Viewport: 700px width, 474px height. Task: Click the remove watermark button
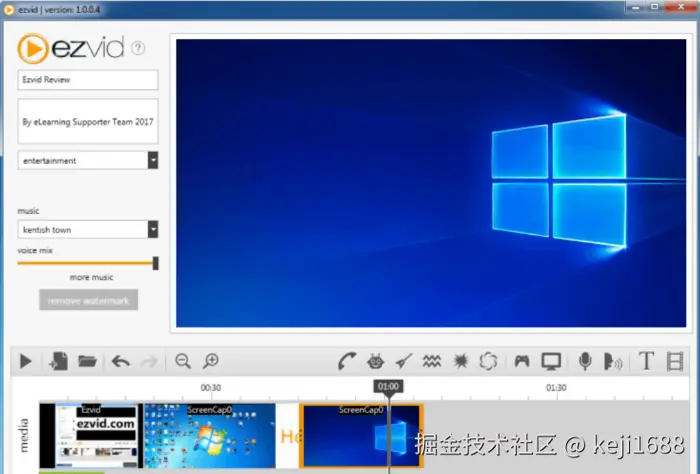pyautogui.click(x=88, y=300)
